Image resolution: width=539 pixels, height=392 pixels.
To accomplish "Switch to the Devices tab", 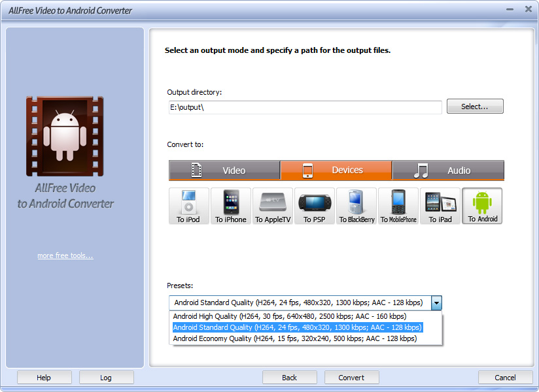I will coord(336,171).
